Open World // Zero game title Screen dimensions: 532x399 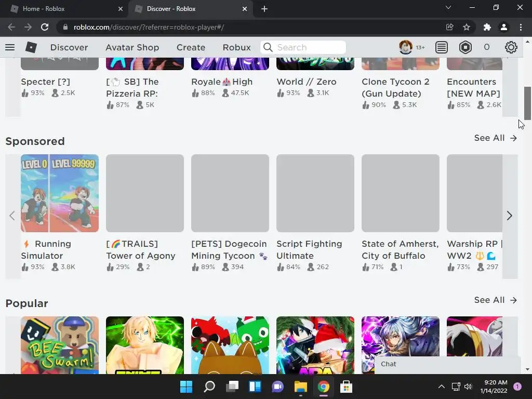[x=307, y=82]
